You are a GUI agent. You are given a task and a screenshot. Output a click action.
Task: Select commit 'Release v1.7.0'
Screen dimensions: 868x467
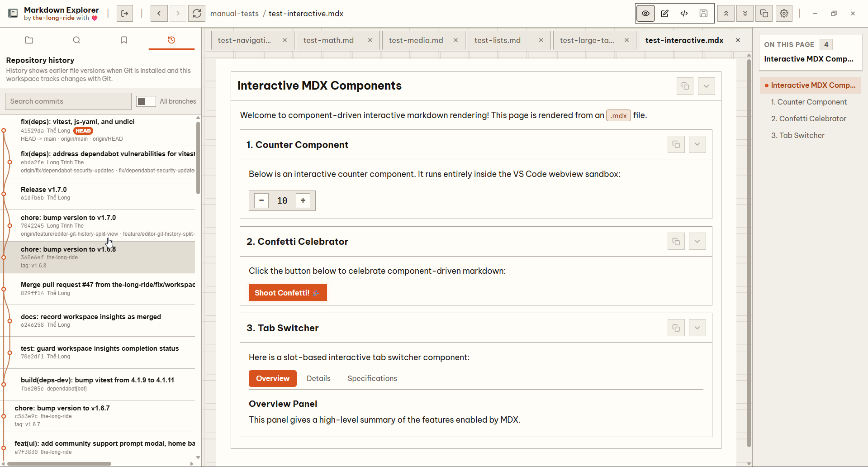tap(99, 194)
